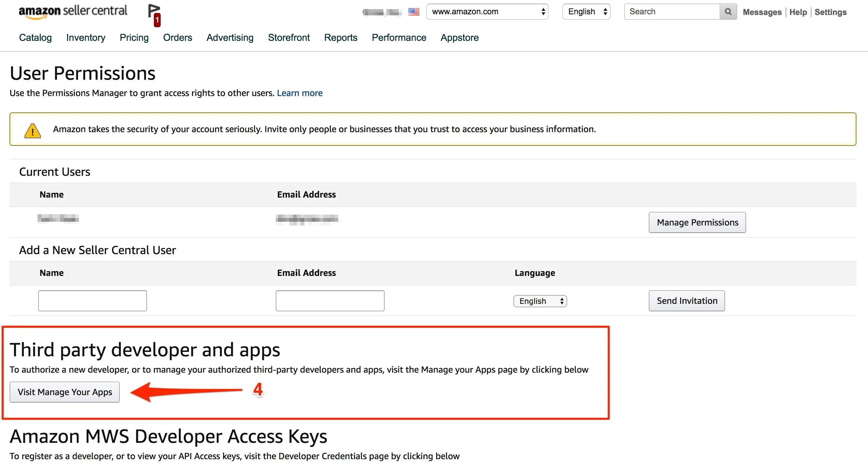Choose language in new user English dropdown

(x=540, y=301)
